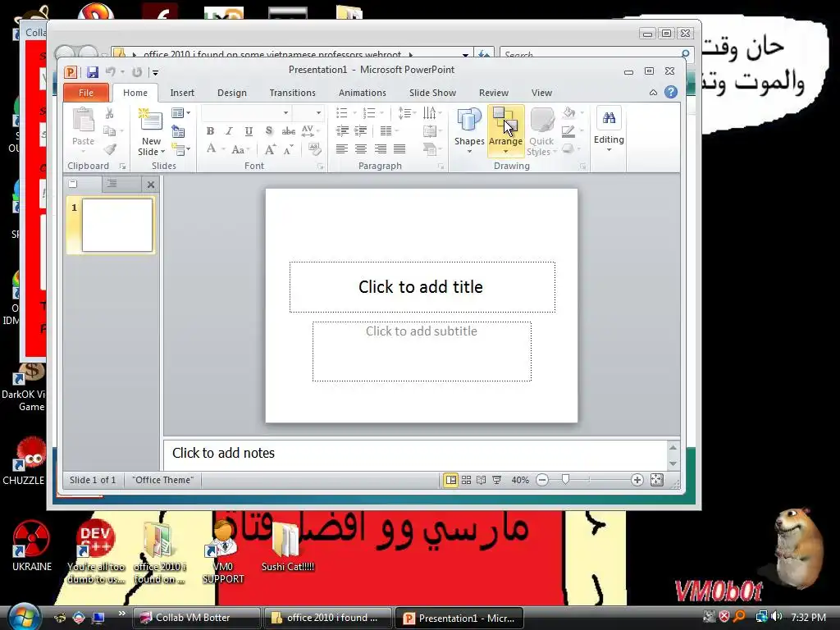Click the Clear All Formatting icon

point(314,149)
